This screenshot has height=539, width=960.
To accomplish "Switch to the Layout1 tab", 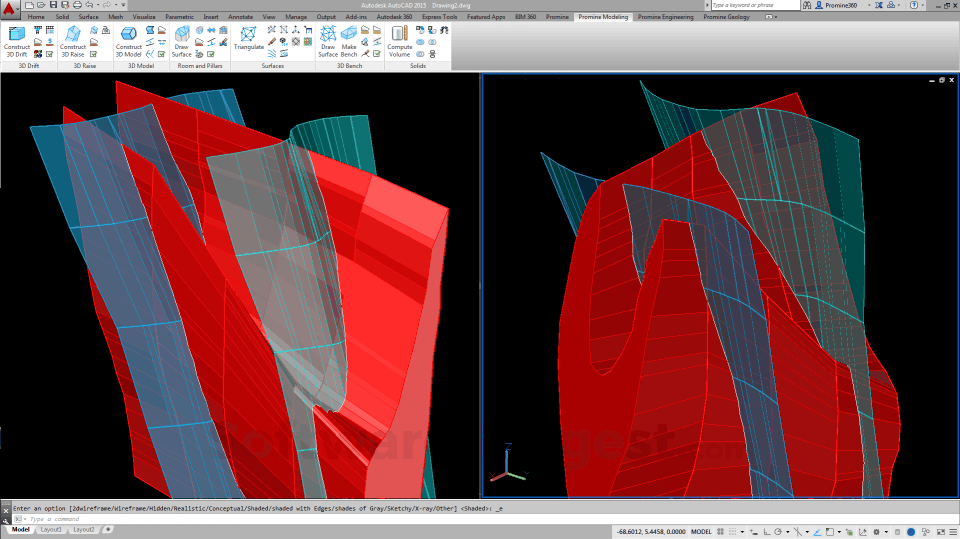I will (x=50, y=529).
